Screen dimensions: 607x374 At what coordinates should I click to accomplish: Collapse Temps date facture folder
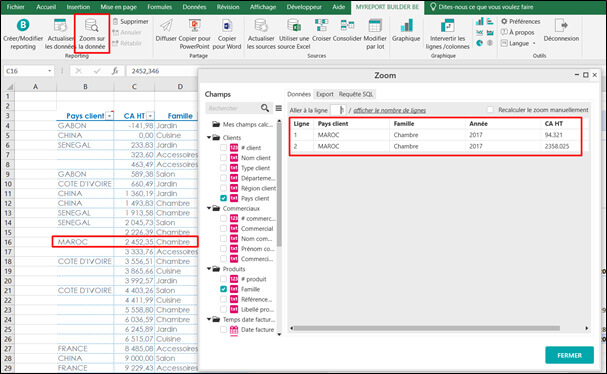(209, 319)
